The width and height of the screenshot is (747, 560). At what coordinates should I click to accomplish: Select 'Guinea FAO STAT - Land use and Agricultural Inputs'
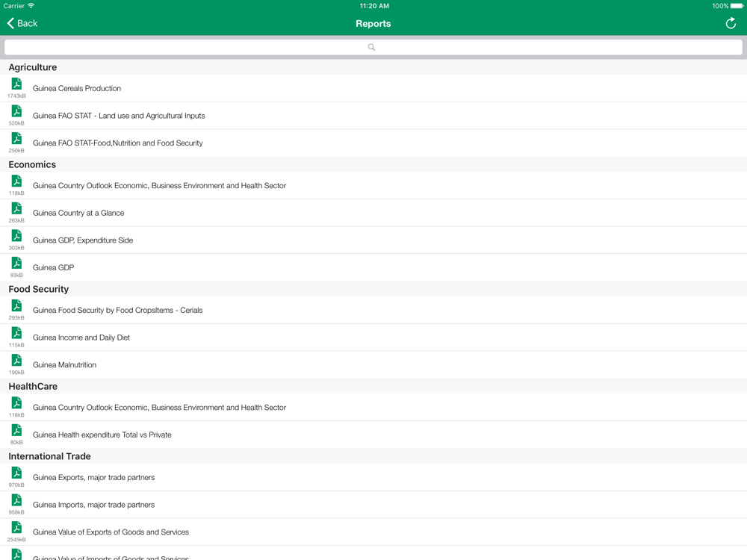click(119, 116)
